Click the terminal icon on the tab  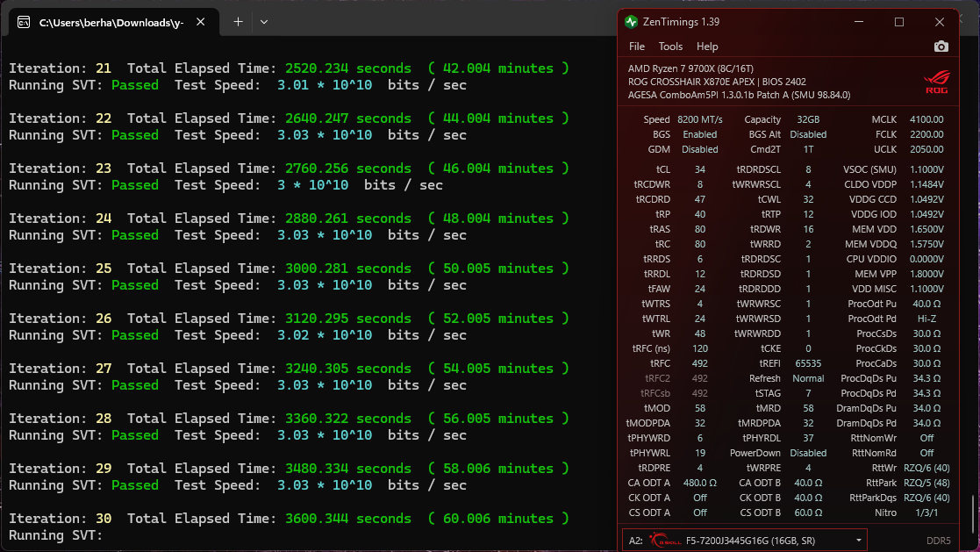click(24, 23)
